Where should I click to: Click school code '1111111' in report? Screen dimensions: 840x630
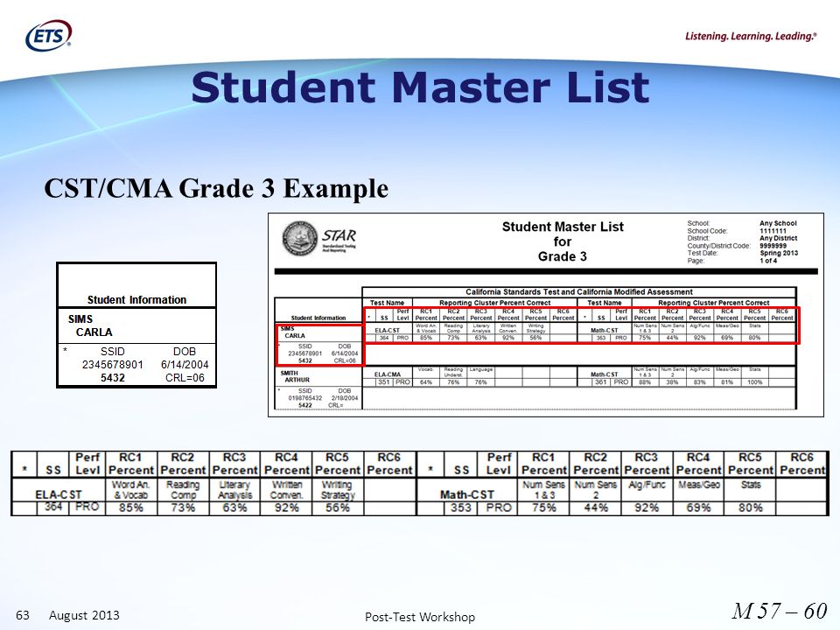click(x=773, y=231)
